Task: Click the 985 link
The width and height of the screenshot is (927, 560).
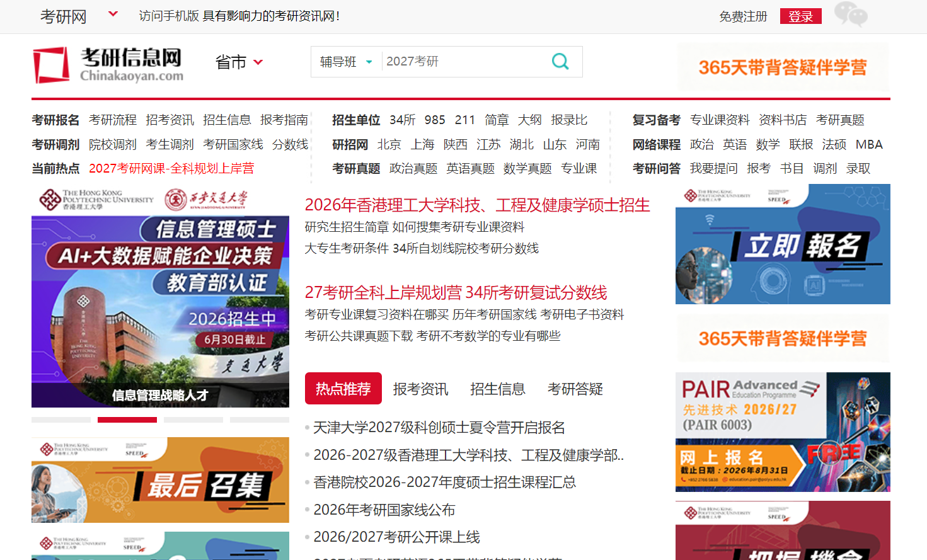Action: tap(435, 120)
